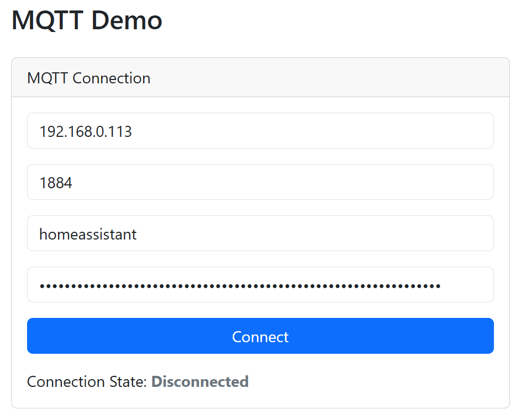Image resolution: width=521 pixels, height=420 pixels.
Task: Place cursor on the 192.168.0.113 text
Action: (x=86, y=131)
